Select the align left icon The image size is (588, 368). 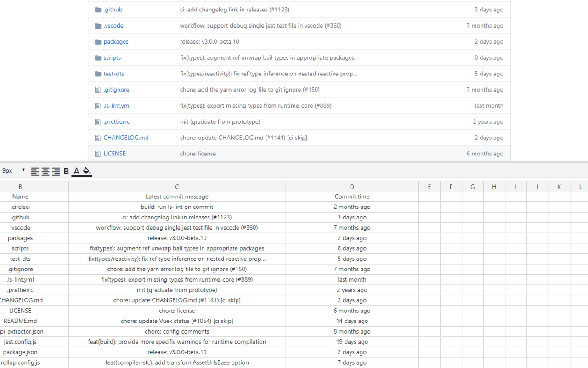click(35, 171)
